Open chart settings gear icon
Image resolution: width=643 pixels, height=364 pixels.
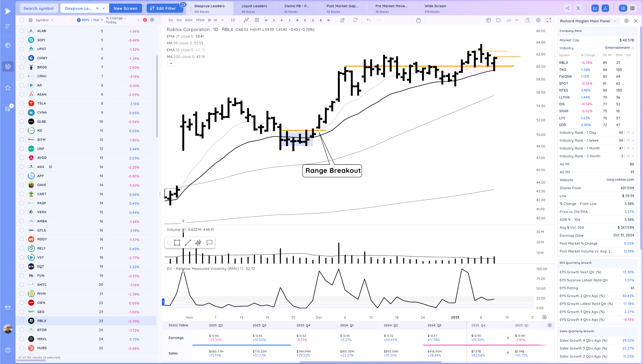click(538, 20)
